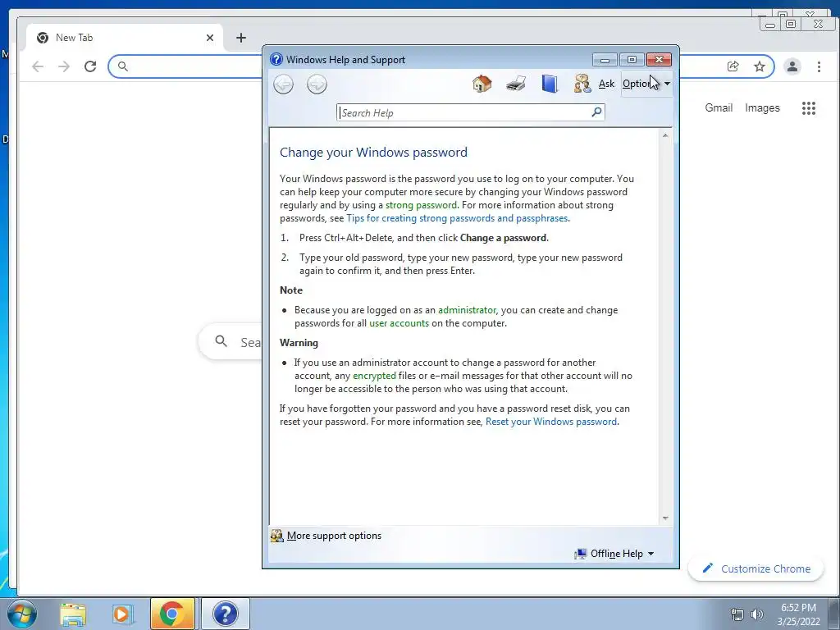This screenshot has height=630, width=840.
Task: Open Windows Explorer from taskbar
Action: (x=73, y=614)
